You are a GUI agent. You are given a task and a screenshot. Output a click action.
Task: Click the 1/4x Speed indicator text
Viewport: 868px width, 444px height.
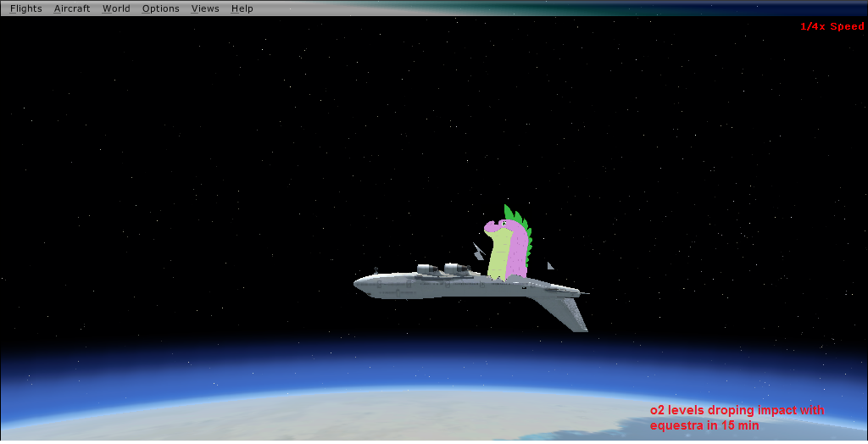click(x=832, y=26)
